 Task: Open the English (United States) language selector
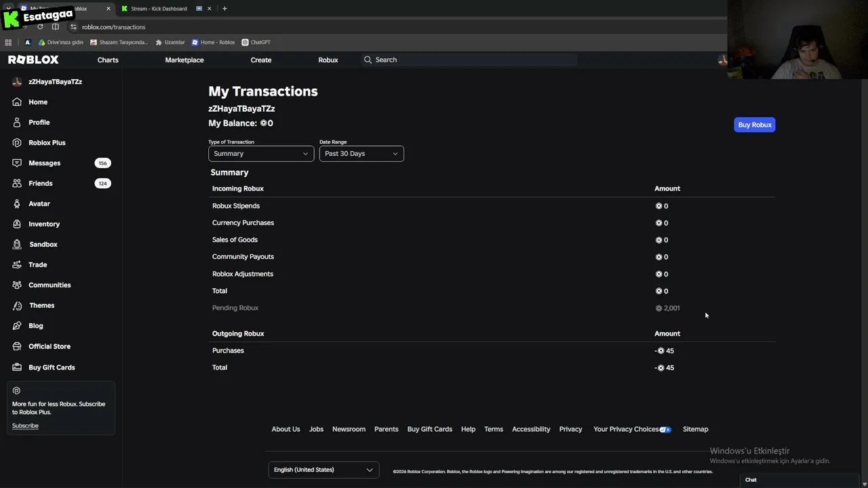coord(323,470)
